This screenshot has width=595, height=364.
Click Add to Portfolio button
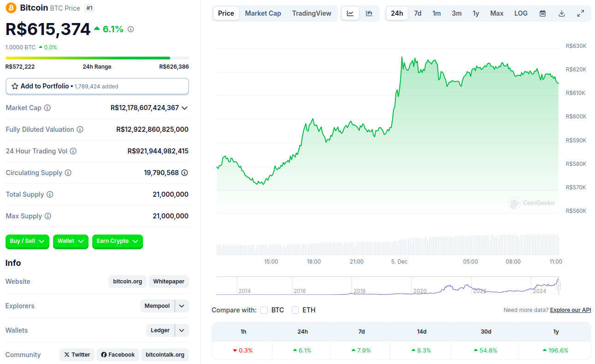coord(97,86)
